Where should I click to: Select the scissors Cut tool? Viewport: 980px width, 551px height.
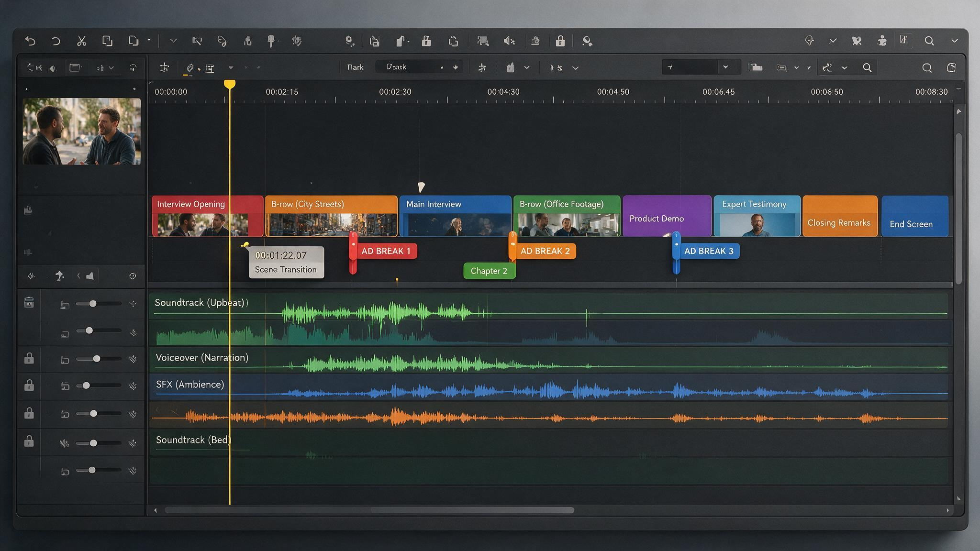coord(81,41)
